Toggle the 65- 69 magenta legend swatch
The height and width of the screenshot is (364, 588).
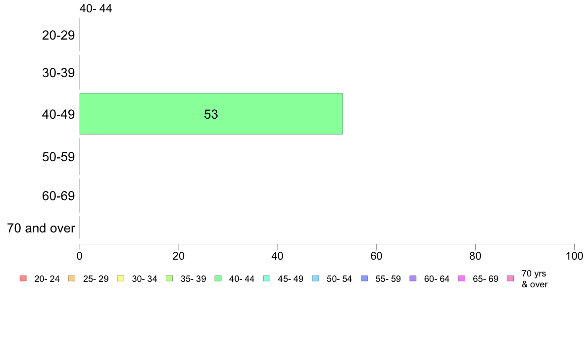coord(462,278)
